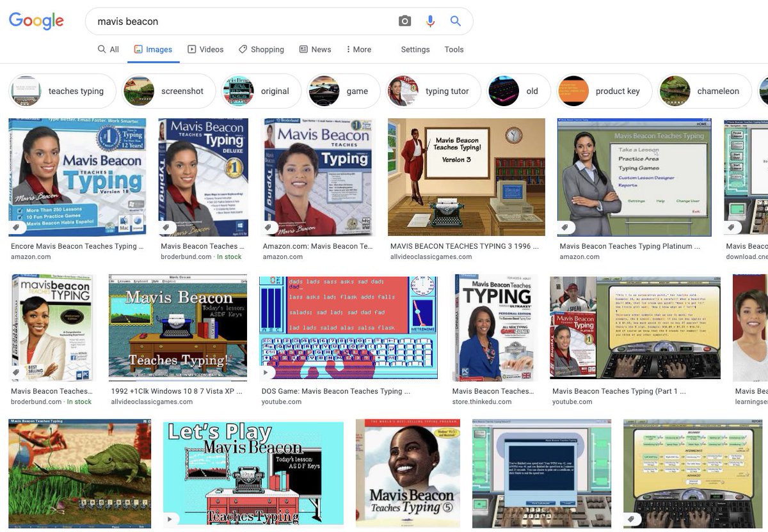
Task: Click product tag icon on lesson map image
Action: (x=632, y=519)
